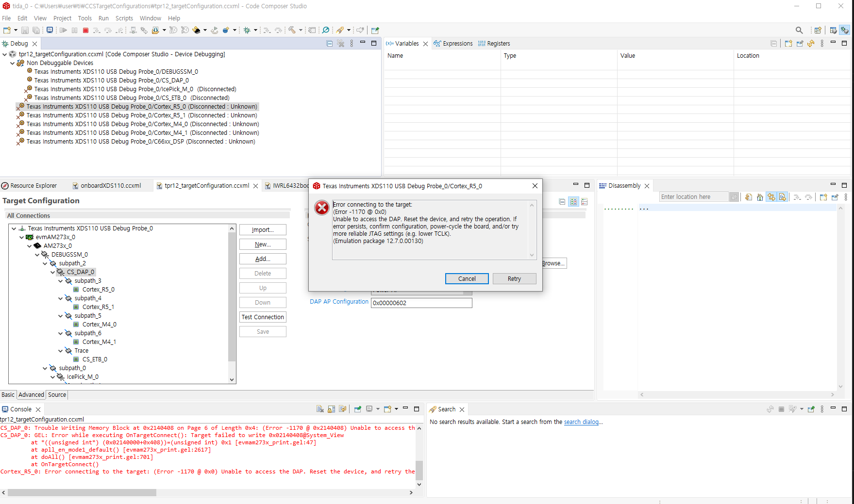Click the build hammer toolbar icon

click(292, 30)
